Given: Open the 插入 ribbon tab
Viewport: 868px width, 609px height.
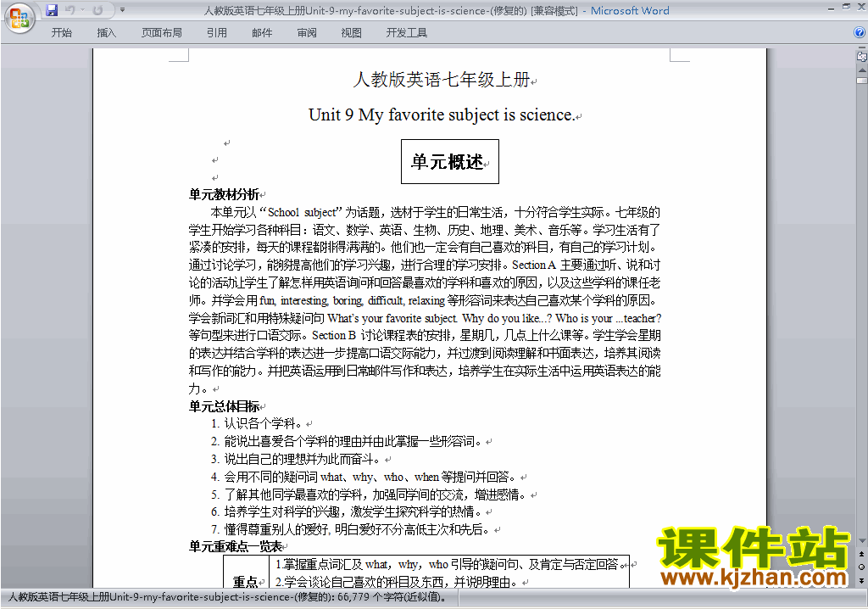Looking at the screenshot, I should pyautogui.click(x=106, y=33).
